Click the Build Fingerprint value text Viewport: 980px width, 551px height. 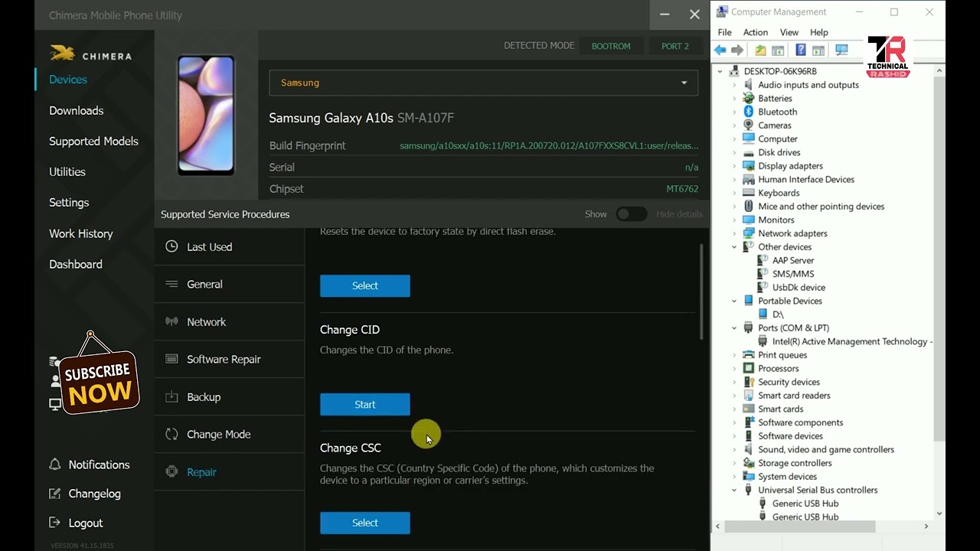pos(549,145)
